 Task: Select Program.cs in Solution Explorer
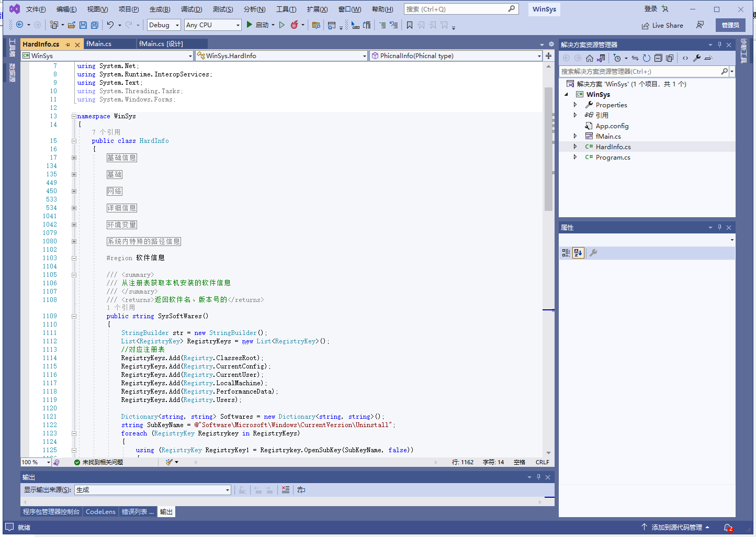coord(613,157)
